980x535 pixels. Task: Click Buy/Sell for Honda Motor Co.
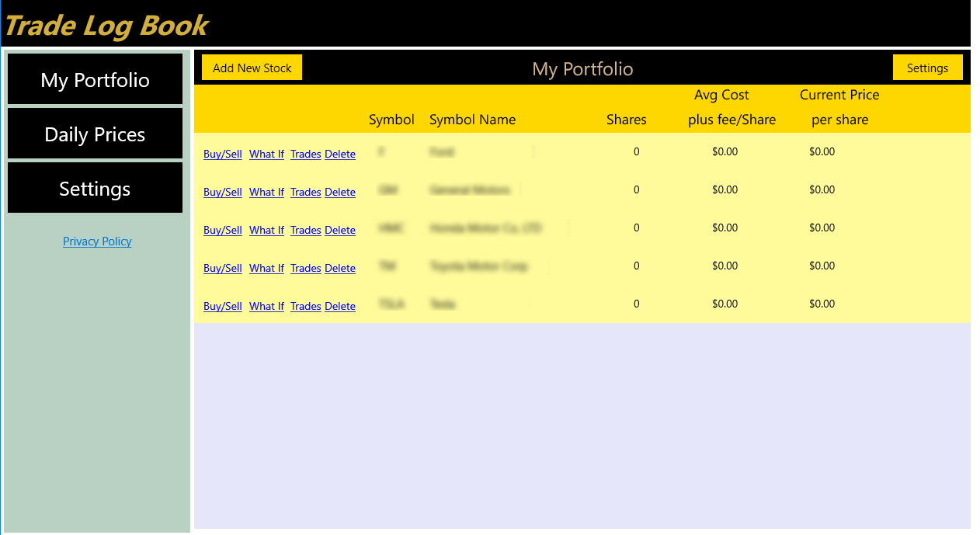pyautogui.click(x=223, y=230)
